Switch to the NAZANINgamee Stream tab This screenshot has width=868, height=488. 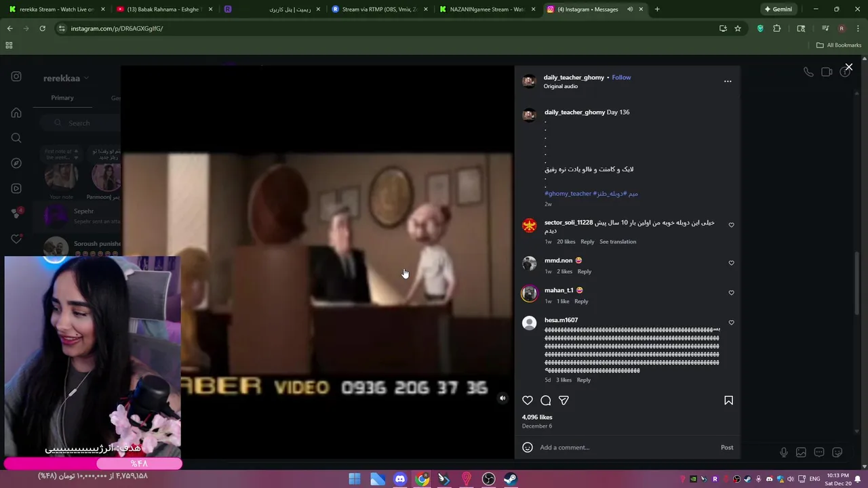pyautogui.click(x=486, y=9)
